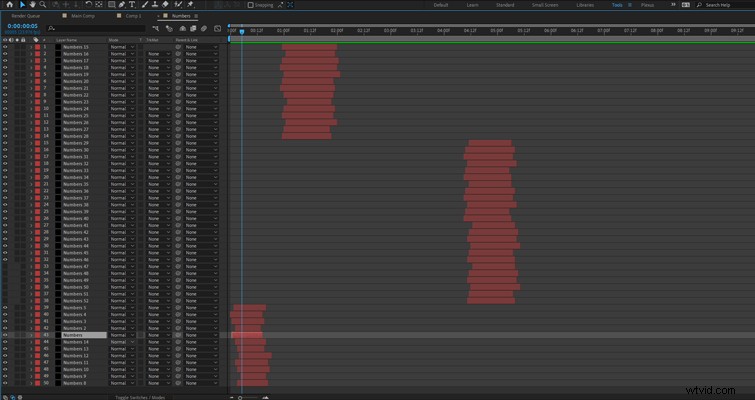This screenshot has height=400, width=755.
Task: Zoom out timeline with small mountain icon
Action: coord(232,398)
